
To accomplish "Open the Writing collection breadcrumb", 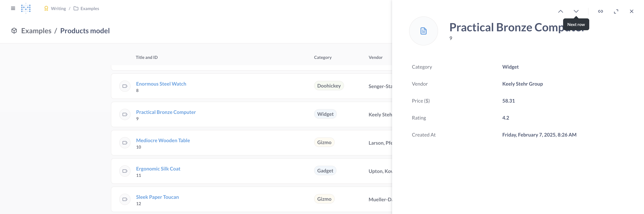I will 58,8.
